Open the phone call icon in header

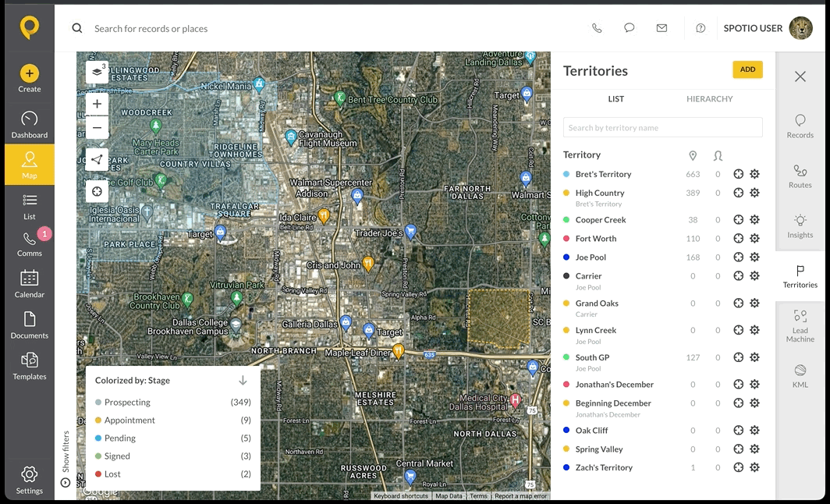(x=597, y=29)
